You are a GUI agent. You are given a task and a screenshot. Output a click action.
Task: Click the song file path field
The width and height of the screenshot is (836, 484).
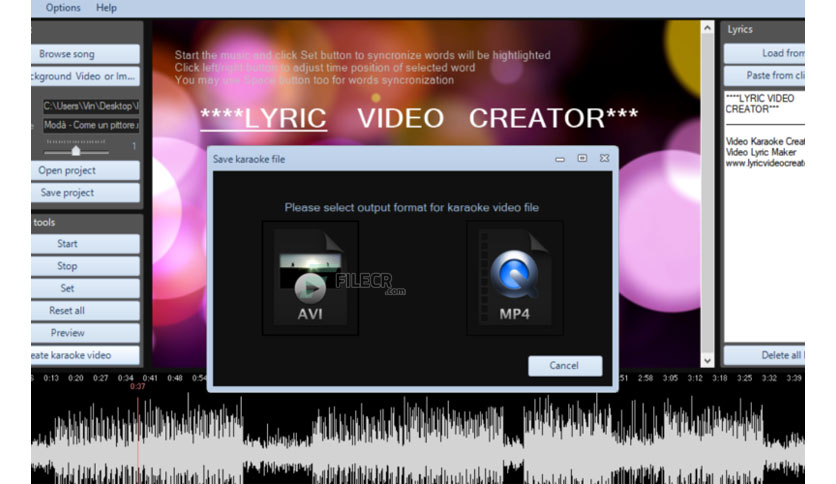[x=91, y=106]
